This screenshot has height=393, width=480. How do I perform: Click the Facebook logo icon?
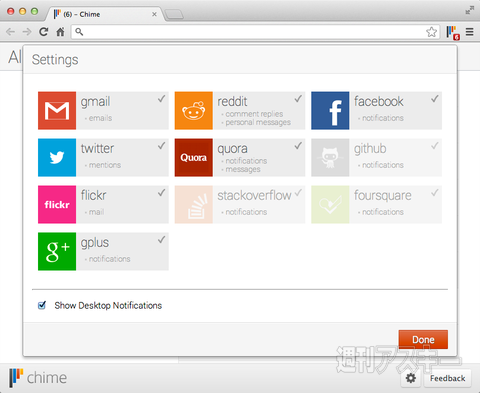330,111
